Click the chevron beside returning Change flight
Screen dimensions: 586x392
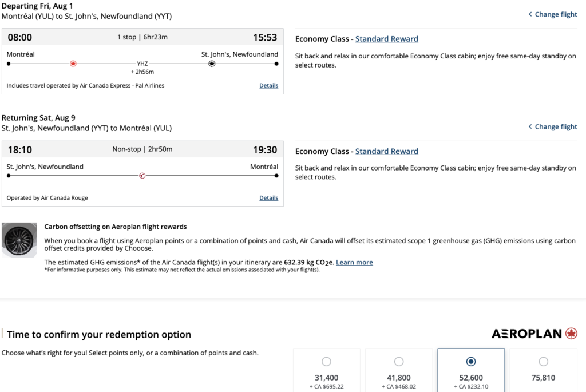click(x=530, y=126)
